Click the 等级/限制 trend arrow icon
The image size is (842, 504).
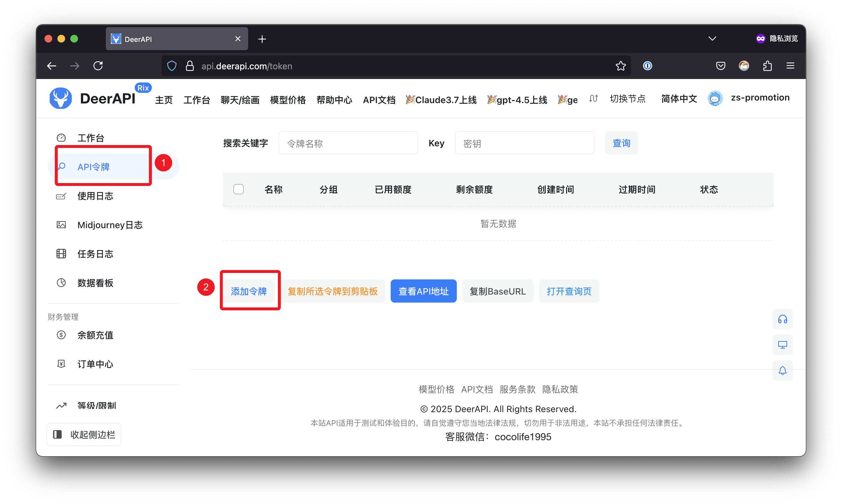click(x=61, y=405)
